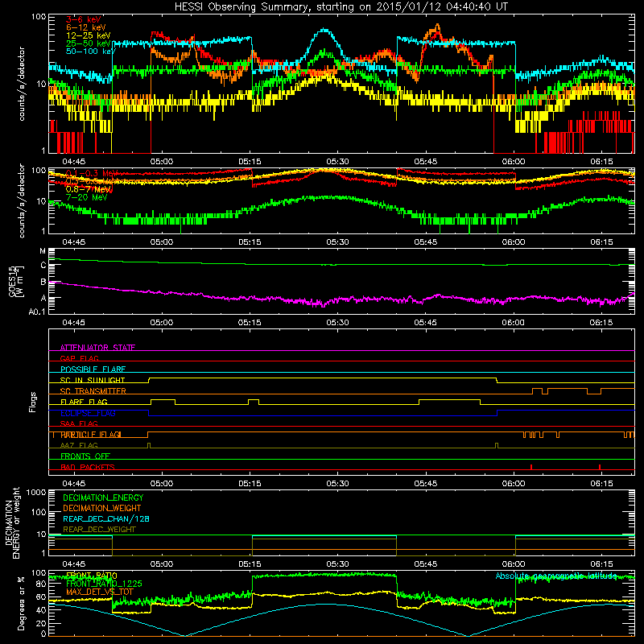644x644 pixels.
Task: Click the REAR_DEC_WEIGHT legend label
Action: pos(99,530)
